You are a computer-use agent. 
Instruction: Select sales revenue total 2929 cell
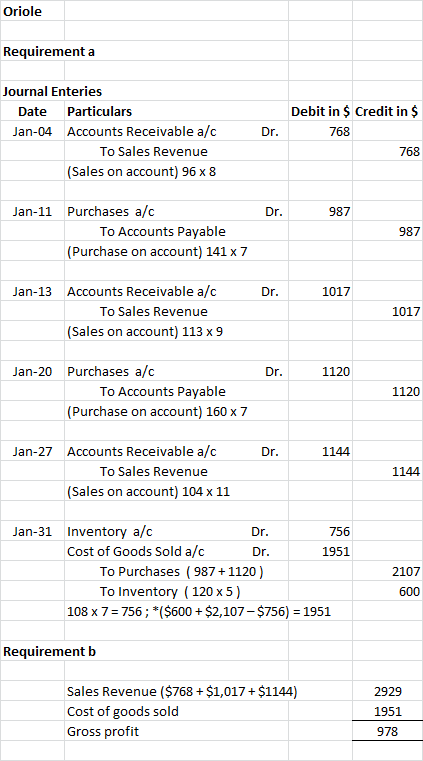click(387, 691)
